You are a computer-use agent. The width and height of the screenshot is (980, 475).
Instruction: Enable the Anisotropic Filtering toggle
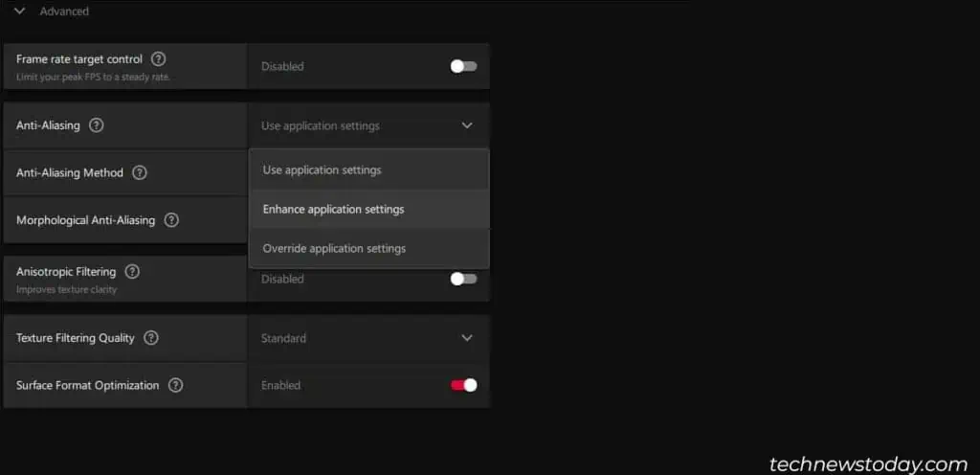click(x=464, y=279)
